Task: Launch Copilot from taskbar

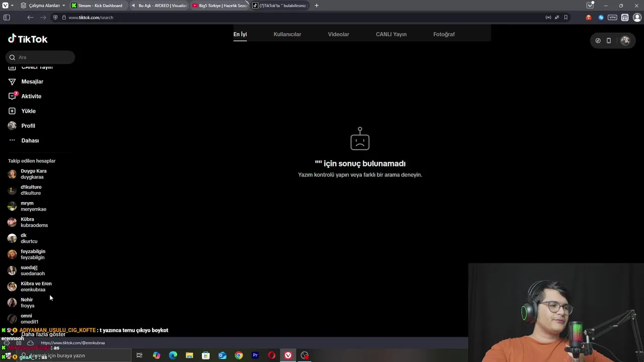Action: tap(156, 355)
